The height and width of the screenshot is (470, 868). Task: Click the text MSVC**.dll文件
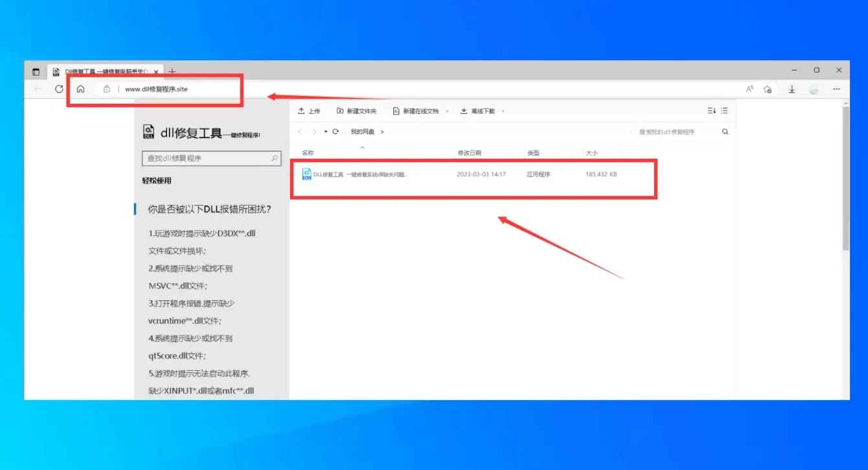click(177, 285)
